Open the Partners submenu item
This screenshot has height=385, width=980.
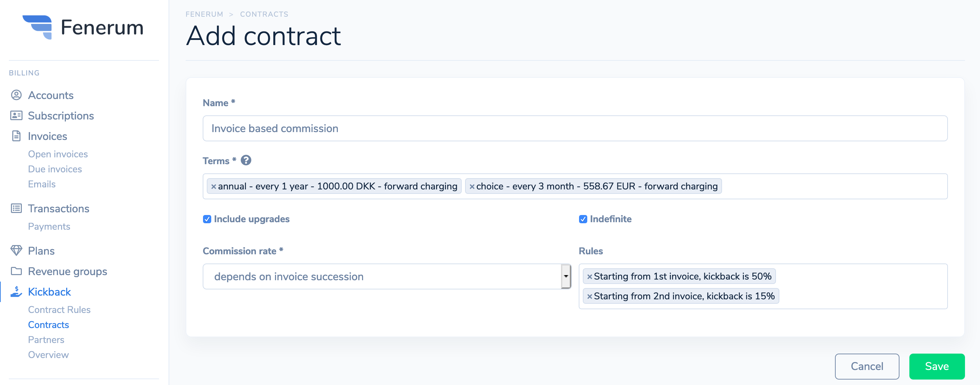click(x=46, y=340)
